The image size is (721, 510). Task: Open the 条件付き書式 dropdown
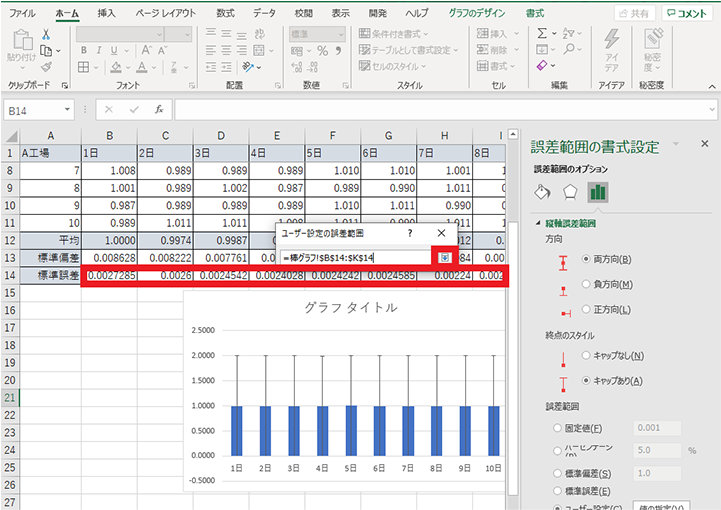[x=394, y=34]
